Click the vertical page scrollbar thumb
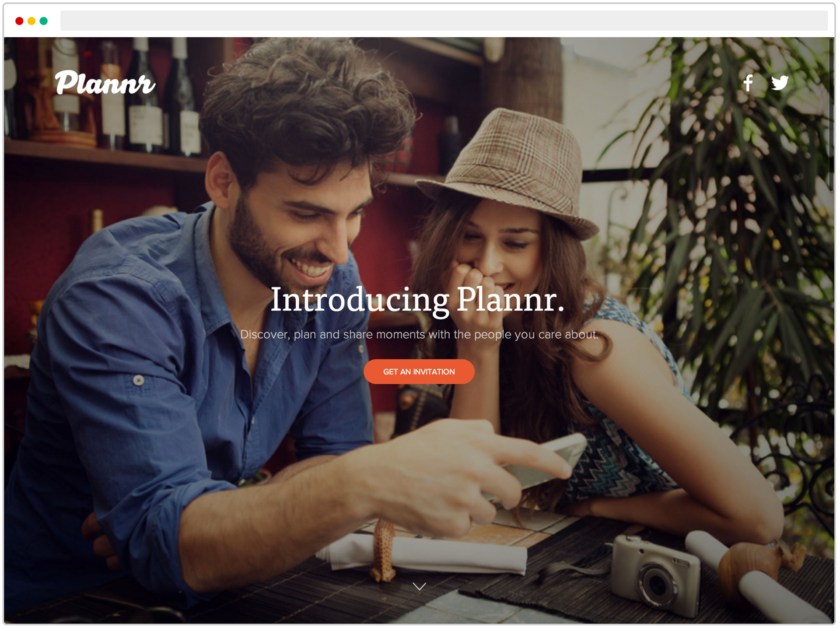The width and height of the screenshot is (840, 631). (x=831, y=115)
